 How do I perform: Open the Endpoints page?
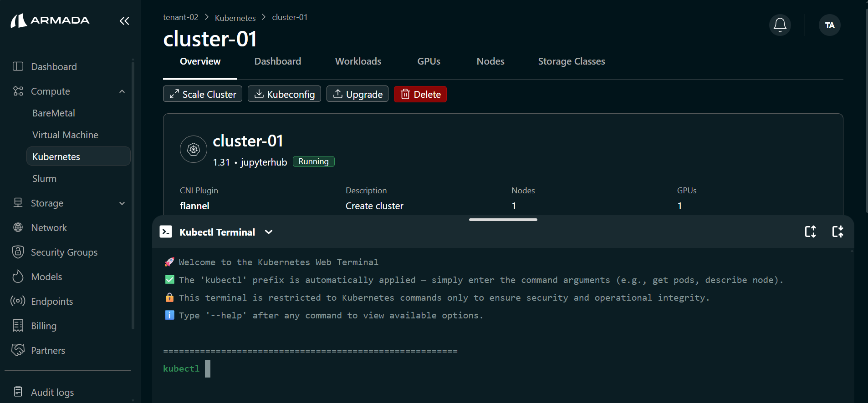(x=52, y=301)
